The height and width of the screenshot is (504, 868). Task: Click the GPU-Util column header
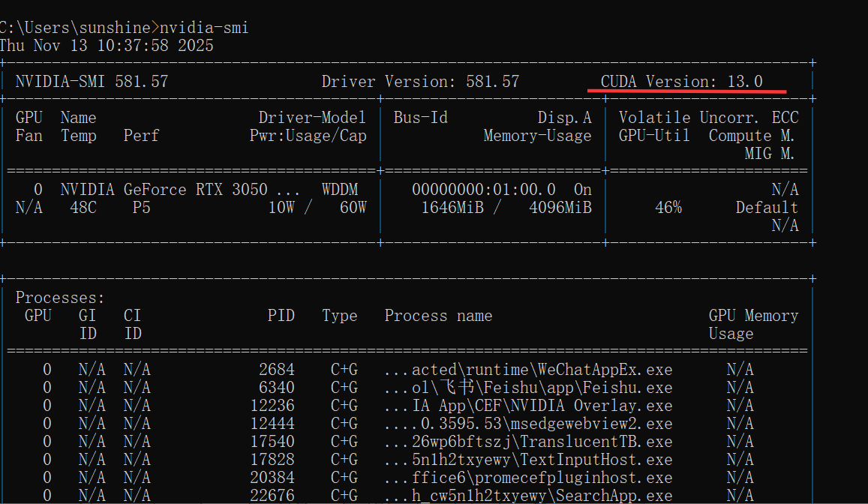tap(654, 136)
